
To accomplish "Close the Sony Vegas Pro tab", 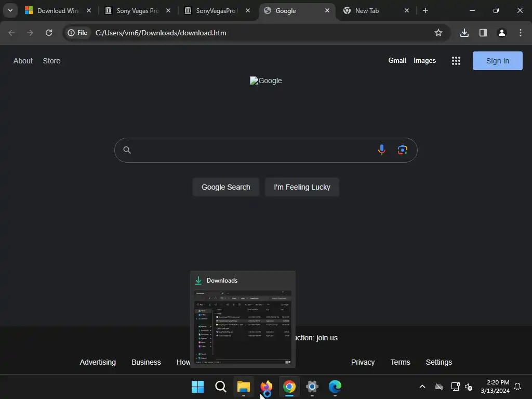I will pos(168,10).
